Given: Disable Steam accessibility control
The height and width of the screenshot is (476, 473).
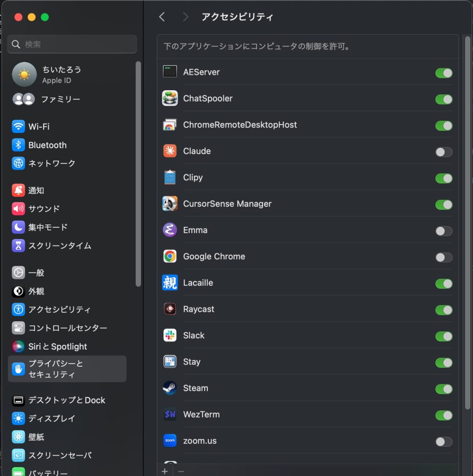Looking at the screenshot, I should [x=444, y=389].
